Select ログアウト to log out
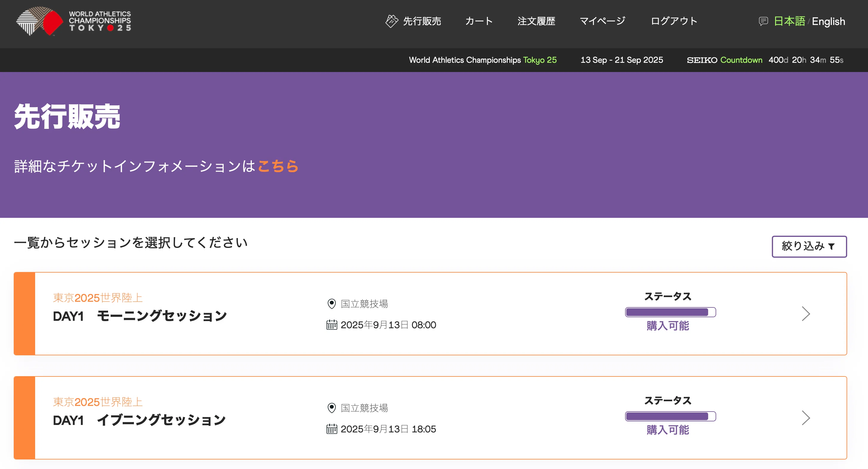The height and width of the screenshot is (469, 868). (x=674, y=21)
